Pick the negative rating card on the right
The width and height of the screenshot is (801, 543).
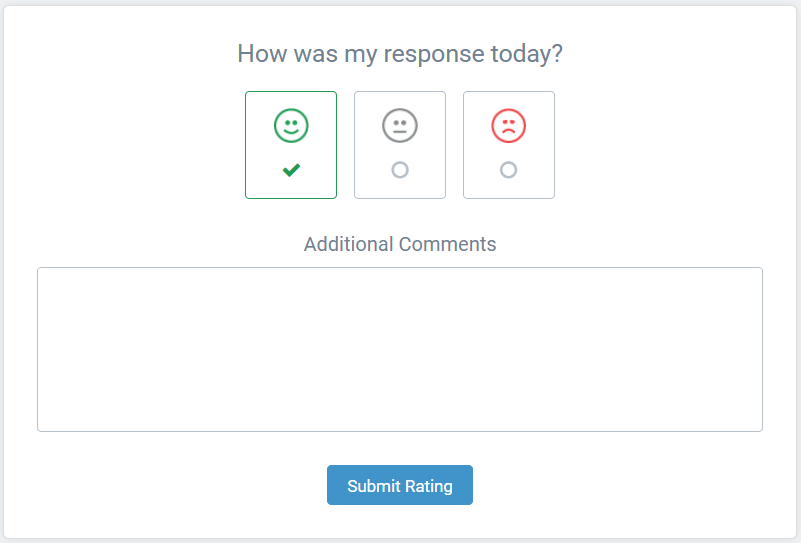click(x=508, y=145)
